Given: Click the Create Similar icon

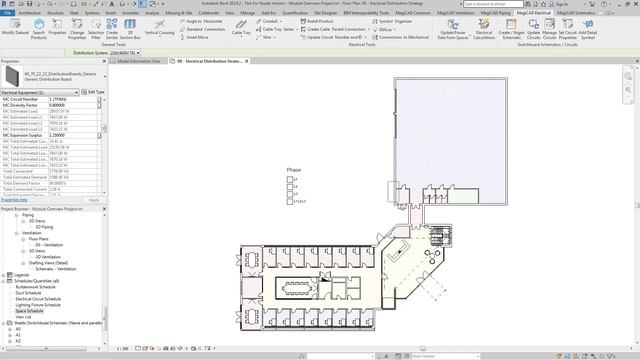Looking at the screenshot, I should (112, 29).
